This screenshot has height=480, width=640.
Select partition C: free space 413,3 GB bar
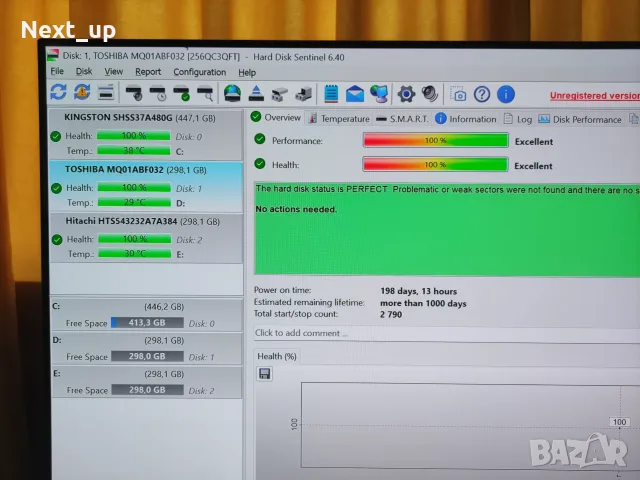[x=147, y=322]
